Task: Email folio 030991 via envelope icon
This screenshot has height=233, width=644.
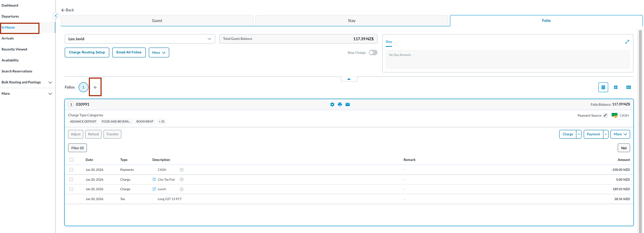Action: click(x=348, y=105)
